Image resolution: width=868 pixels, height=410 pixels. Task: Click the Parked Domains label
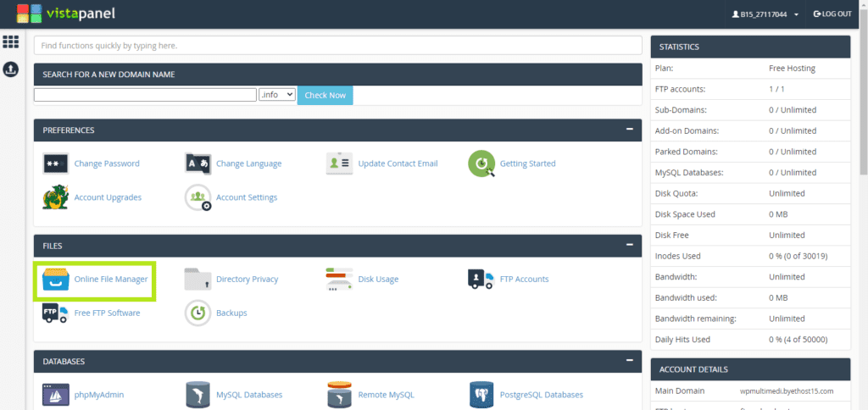[x=687, y=152]
